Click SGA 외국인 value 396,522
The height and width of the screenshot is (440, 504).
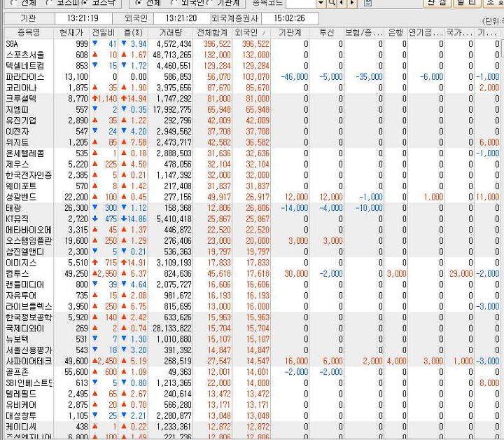(x=256, y=44)
